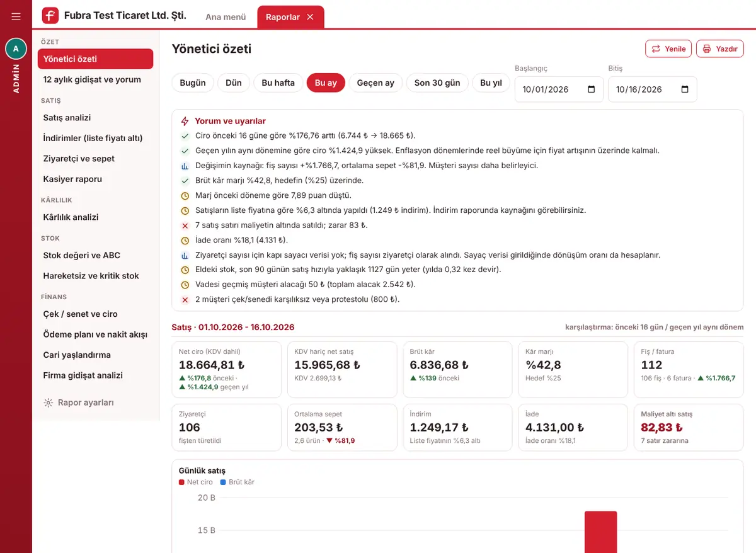This screenshot has width=756, height=553.
Task: Filter report by Dün
Action: point(234,83)
